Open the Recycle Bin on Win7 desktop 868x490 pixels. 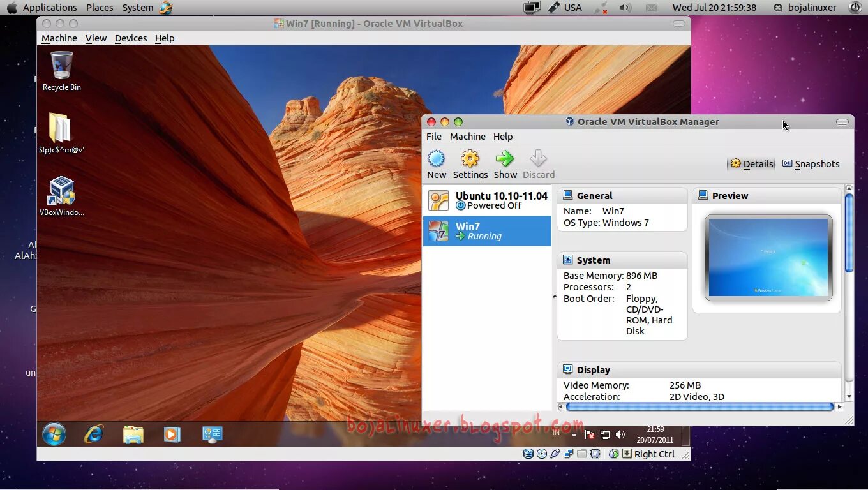tap(62, 71)
